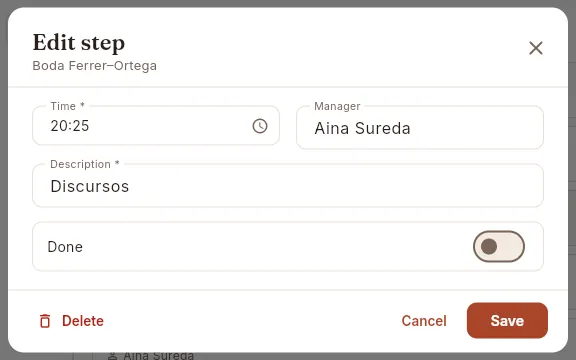Viewport: 576px width, 360px height.
Task: Click the Time * field label
Action: point(68,106)
